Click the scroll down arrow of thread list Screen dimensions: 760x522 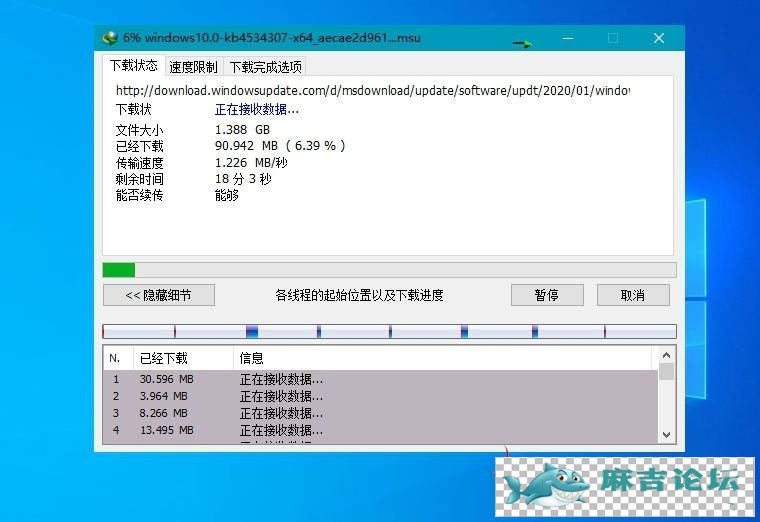666,435
